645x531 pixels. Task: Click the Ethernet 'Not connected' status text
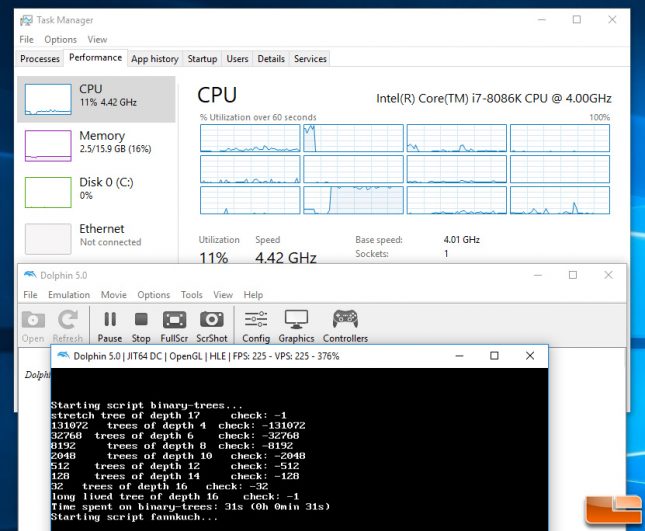point(110,242)
